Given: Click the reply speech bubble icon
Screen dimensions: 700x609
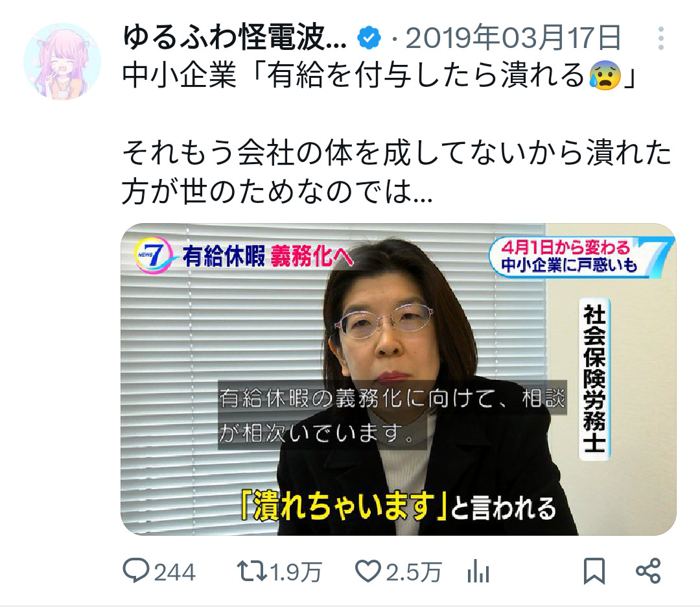Looking at the screenshot, I should tap(135, 571).
